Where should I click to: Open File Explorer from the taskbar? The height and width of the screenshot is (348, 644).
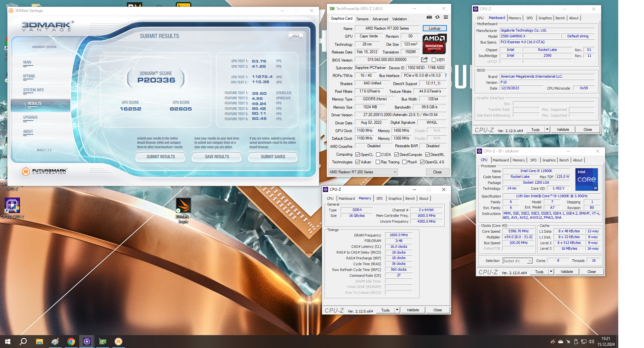point(39,342)
